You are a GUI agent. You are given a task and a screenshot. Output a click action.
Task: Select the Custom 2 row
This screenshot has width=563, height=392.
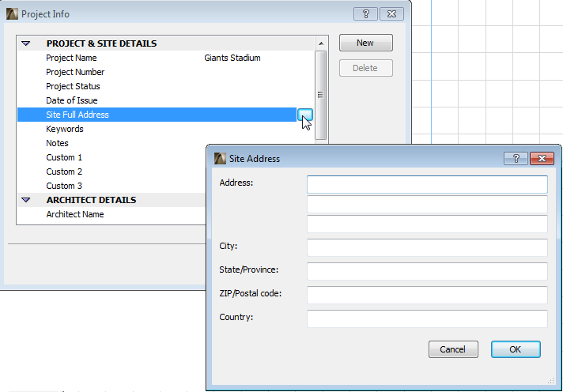[112, 171]
